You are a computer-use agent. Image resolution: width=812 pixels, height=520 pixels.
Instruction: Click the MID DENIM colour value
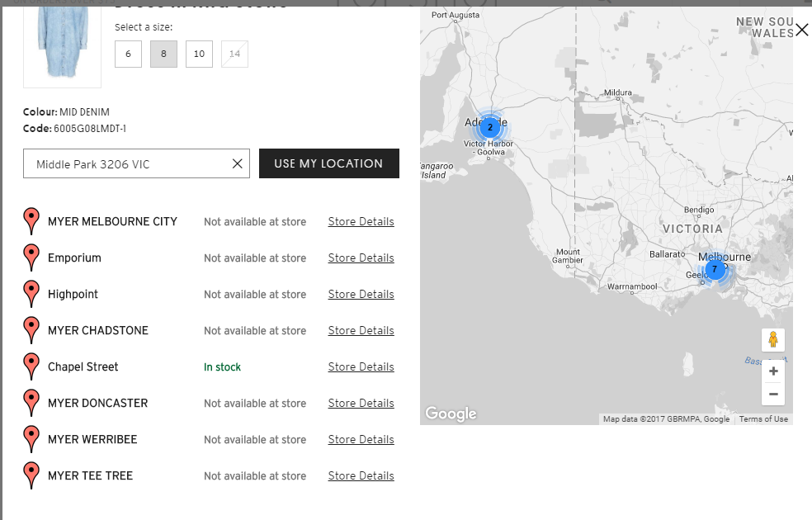(84, 112)
